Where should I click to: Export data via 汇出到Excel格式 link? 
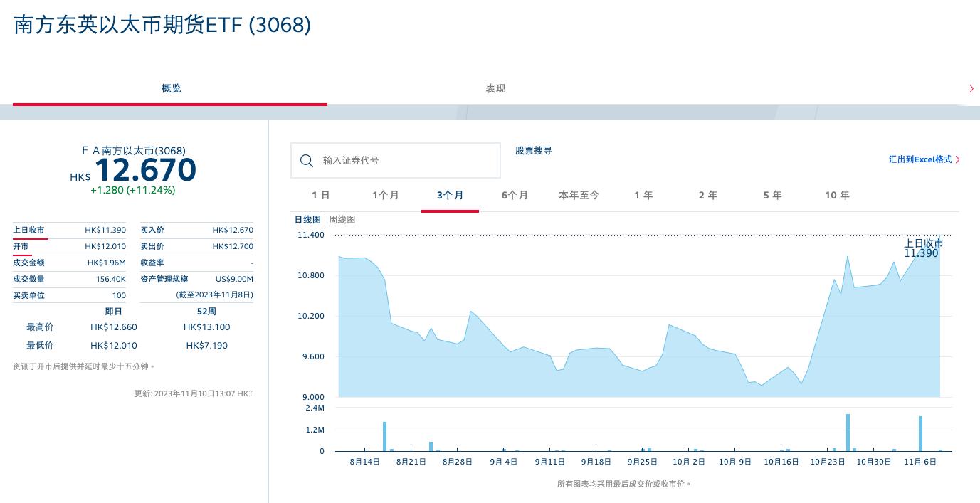pyautogui.click(x=920, y=159)
